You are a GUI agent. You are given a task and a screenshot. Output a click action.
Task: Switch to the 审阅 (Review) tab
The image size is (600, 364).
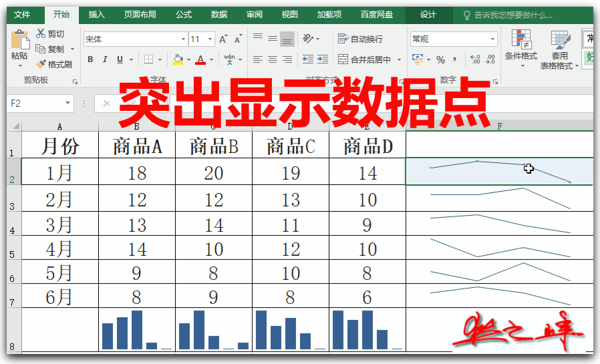click(x=254, y=15)
